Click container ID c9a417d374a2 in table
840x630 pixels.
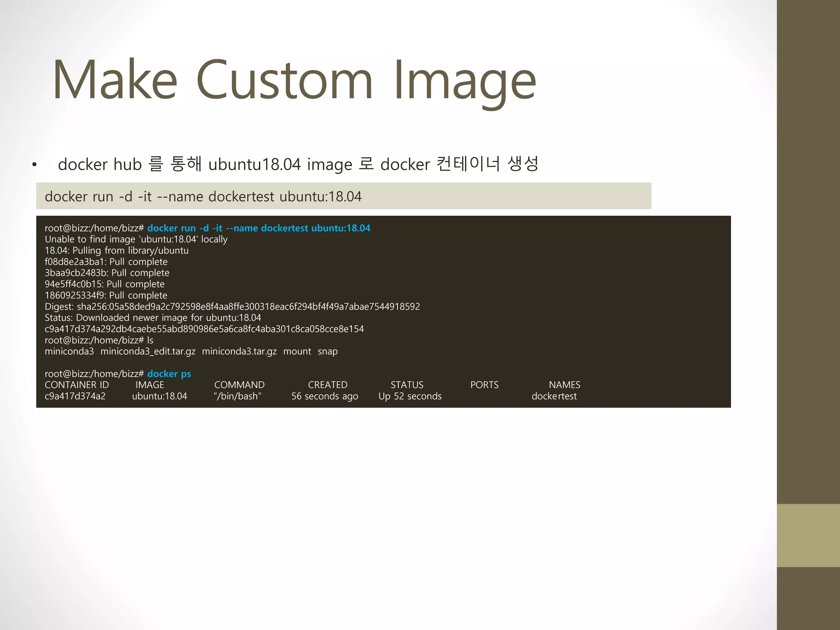tap(75, 396)
